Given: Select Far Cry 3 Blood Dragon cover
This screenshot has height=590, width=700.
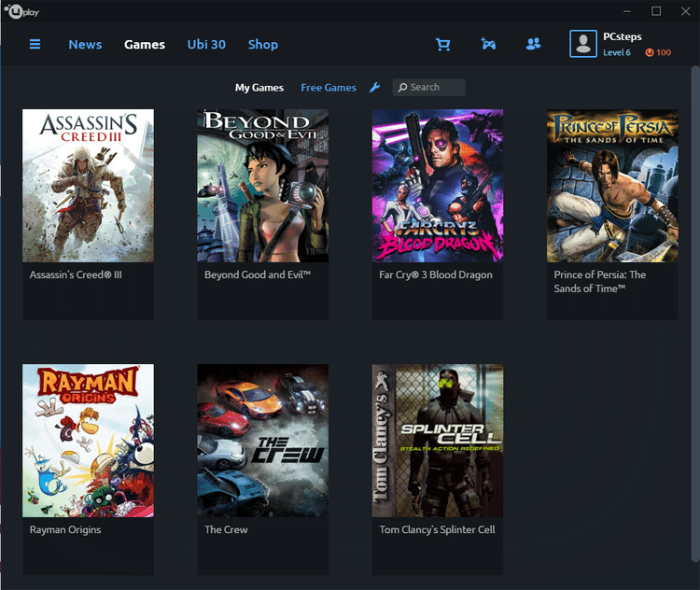Looking at the screenshot, I should [438, 186].
